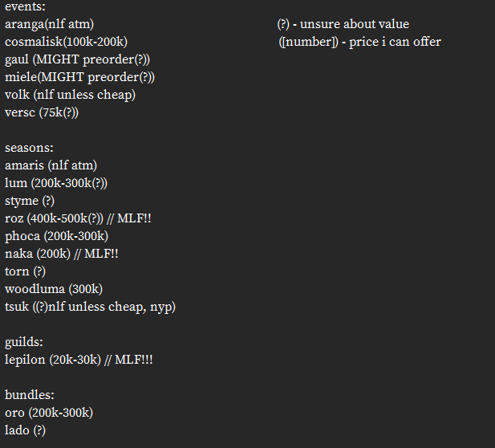Click the "seasons:" heading text
The height and width of the screenshot is (448, 495).
29,148
